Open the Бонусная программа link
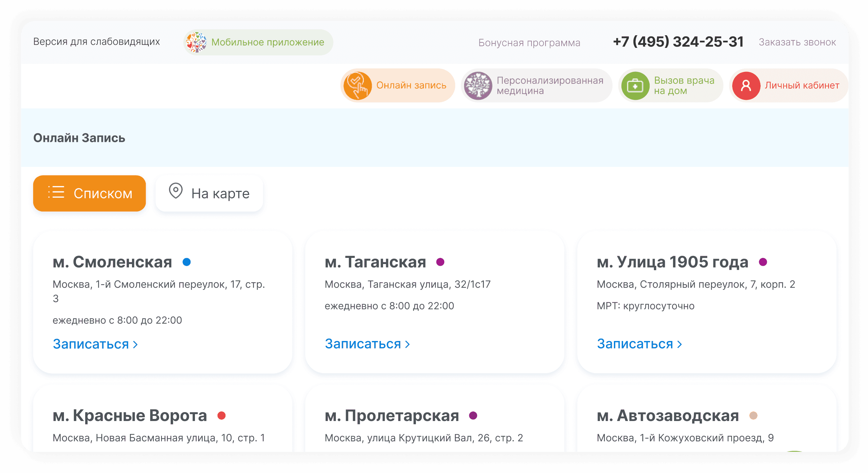Image resolution: width=868 pixels, height=473 pixels. point(529,42)
